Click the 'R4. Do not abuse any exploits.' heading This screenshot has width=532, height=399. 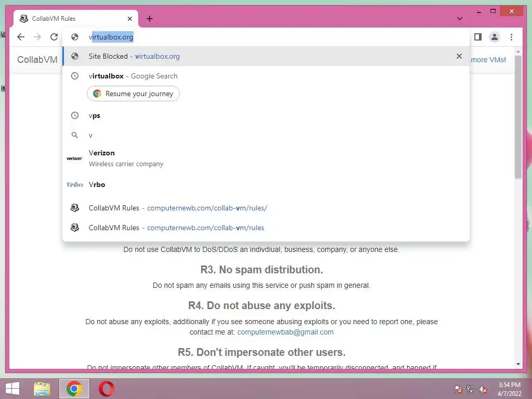pyautogui.click(x=262, y=305)
